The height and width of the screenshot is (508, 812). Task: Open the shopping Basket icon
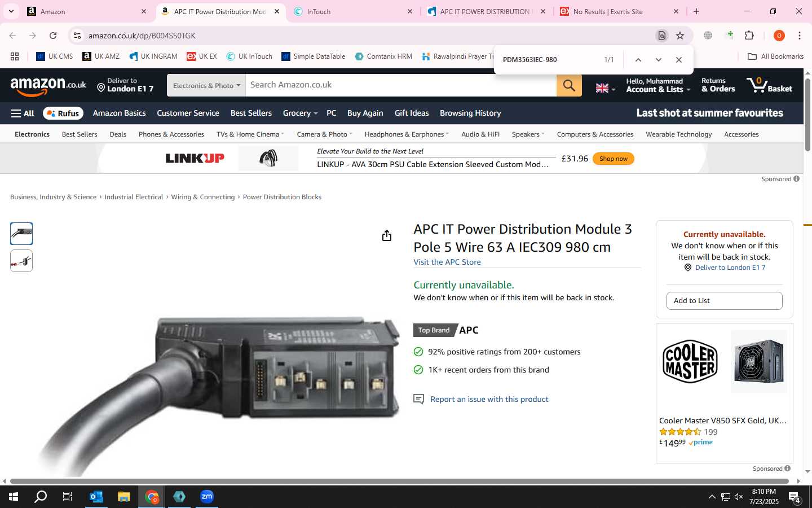(769, 85)
